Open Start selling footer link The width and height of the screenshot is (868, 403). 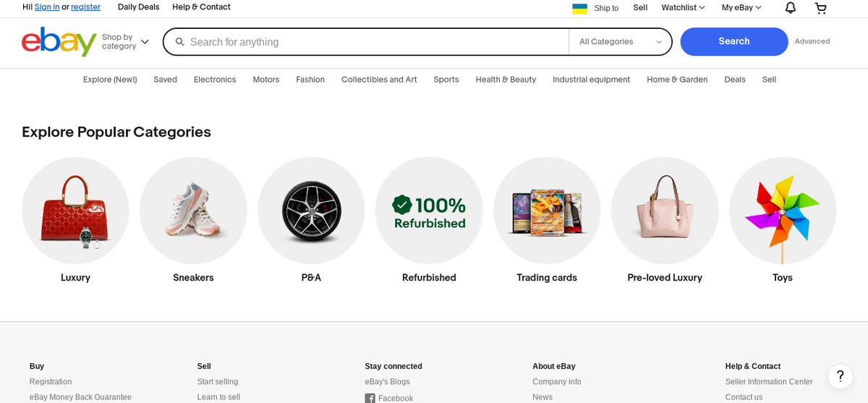pyautogui.click(x=218, y=382)
